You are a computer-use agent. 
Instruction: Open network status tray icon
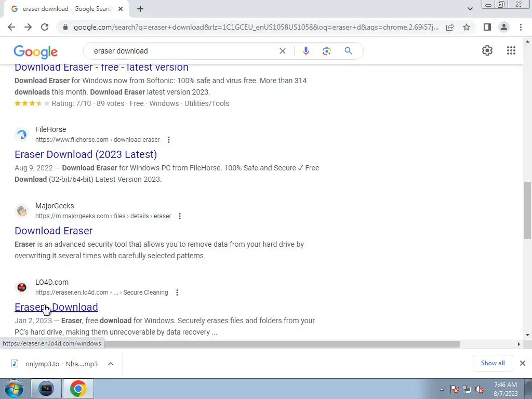pyautogui.click(x=467, y=389)
